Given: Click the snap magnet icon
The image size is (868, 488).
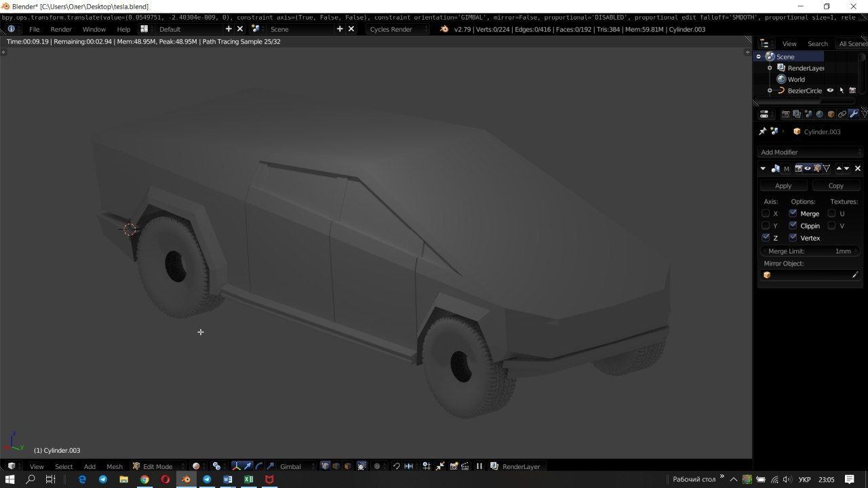Looking at the screenshot, I should 397,466.
